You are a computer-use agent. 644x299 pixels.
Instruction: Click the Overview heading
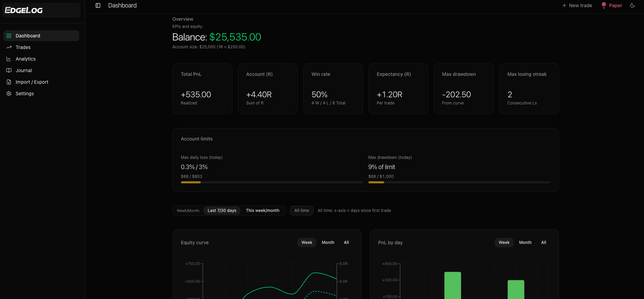(x=183, y=19)
